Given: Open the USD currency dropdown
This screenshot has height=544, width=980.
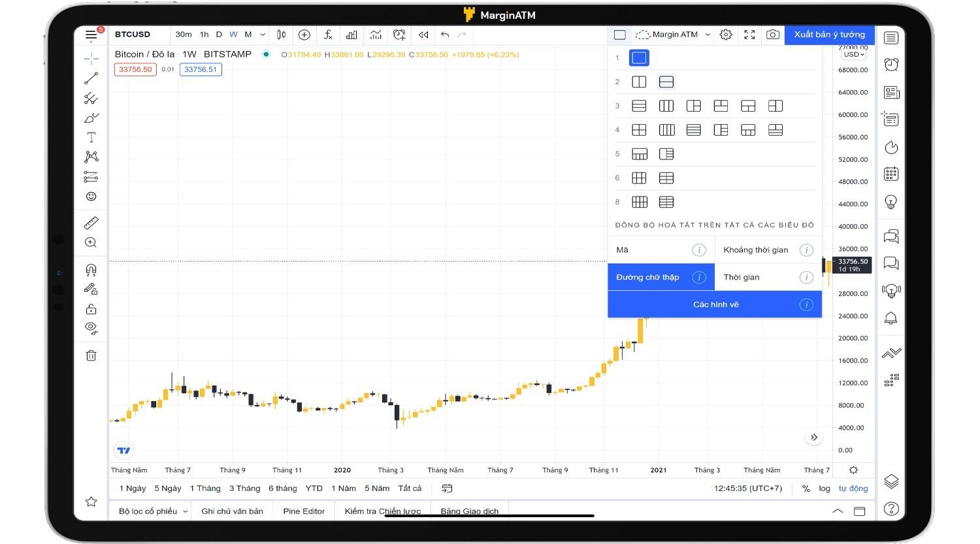Looking at the screenshot, I should (x=853, y=54).
